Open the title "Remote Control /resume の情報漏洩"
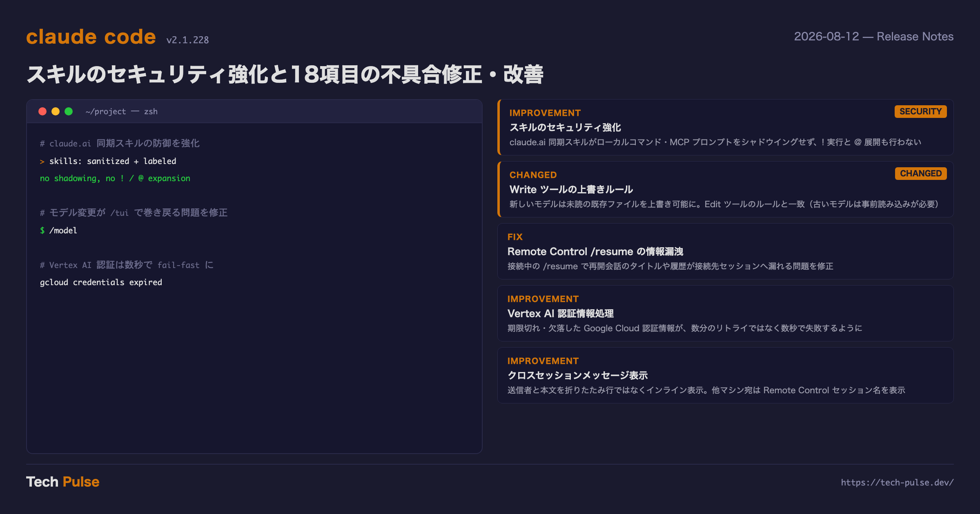The image size is (980, 514). [595, 252]
